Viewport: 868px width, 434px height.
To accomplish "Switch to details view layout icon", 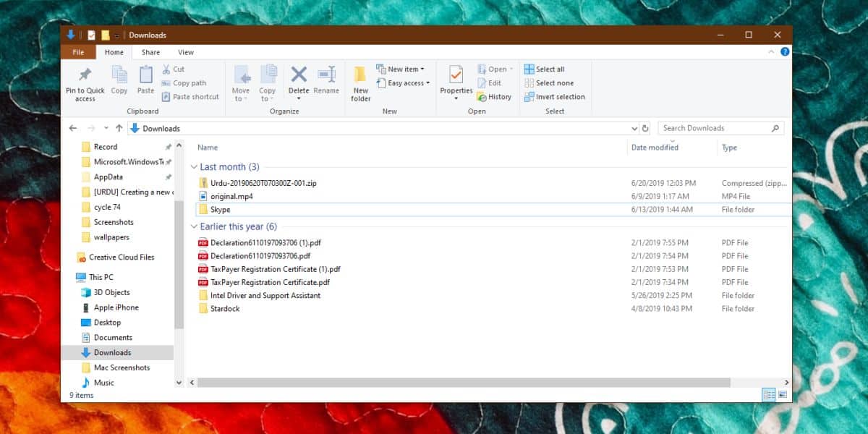I will 769,395.
